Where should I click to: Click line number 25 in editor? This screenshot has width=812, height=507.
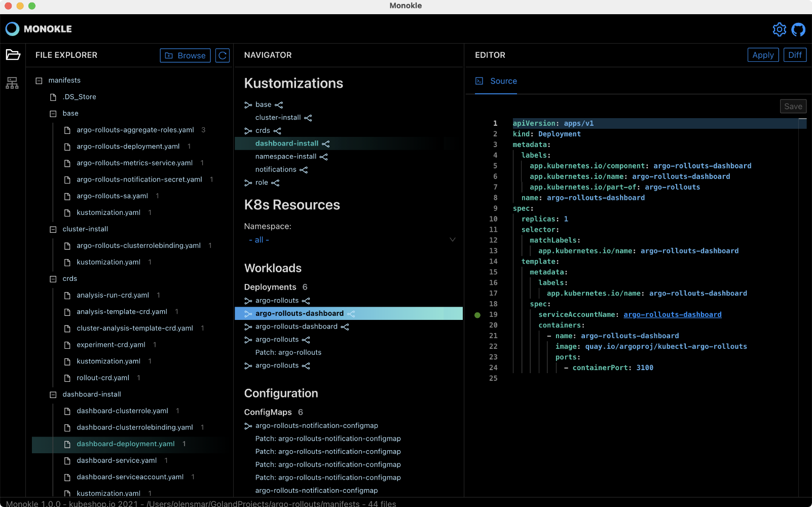[493, 378]
